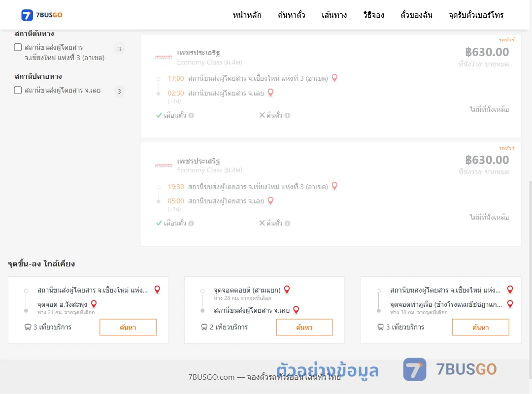Click info icon next to คืนตั๋ว in 17:00 trip

pos(287,115)
